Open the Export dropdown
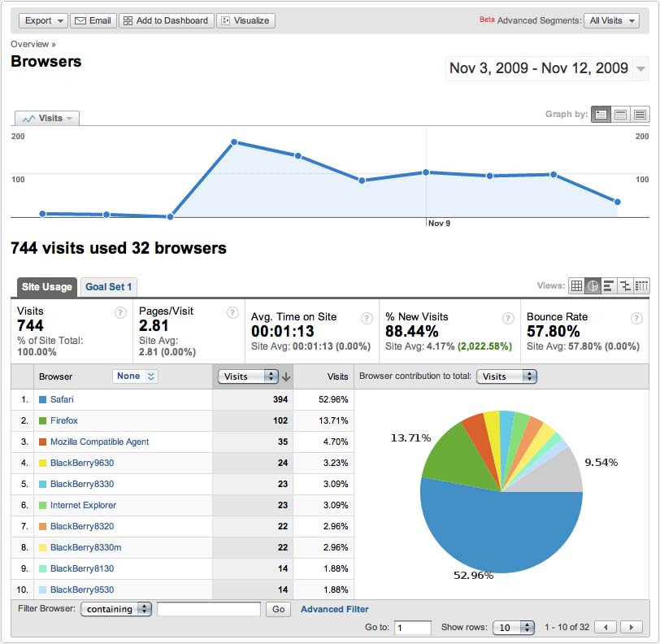Viewport: 660px width, 644px height. [x=43, y=20]
